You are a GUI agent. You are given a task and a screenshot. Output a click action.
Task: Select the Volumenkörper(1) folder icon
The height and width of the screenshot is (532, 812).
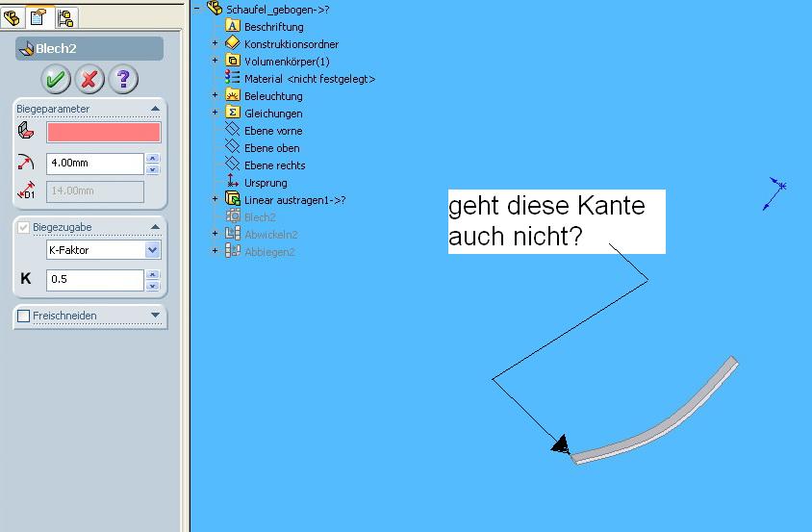point(233,60)
